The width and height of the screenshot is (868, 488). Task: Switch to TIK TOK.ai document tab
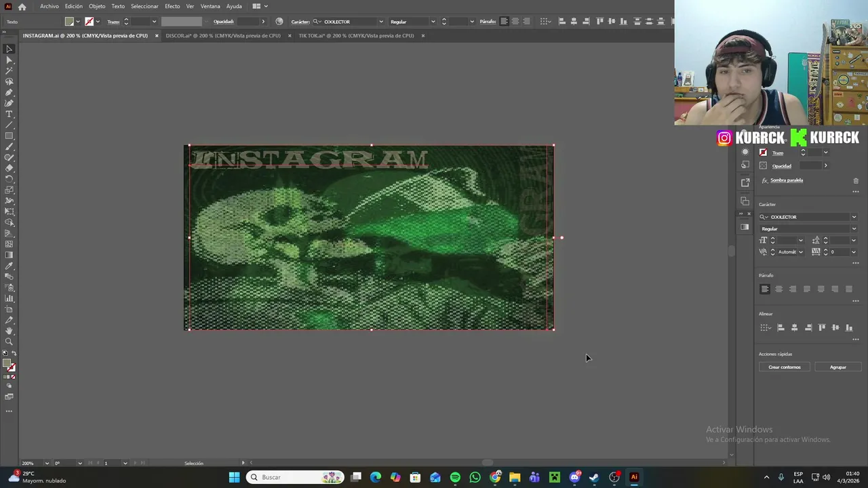pos(356,36)
